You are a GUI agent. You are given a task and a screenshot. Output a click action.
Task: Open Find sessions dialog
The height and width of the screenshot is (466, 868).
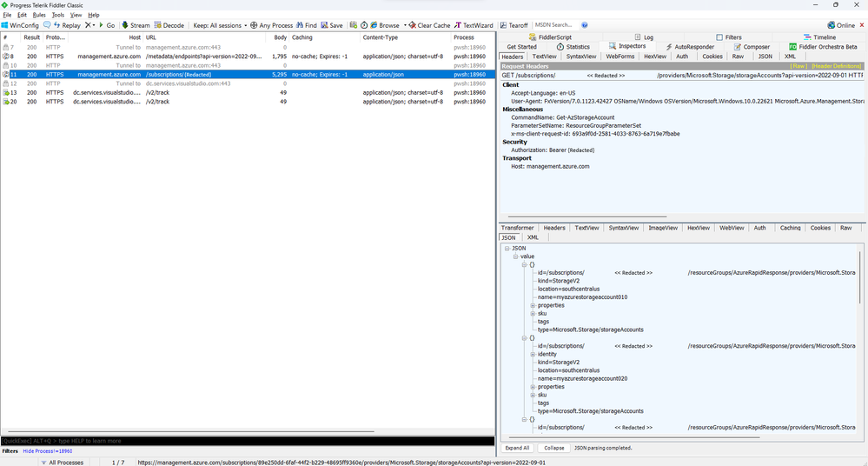[x=307, y=25]
